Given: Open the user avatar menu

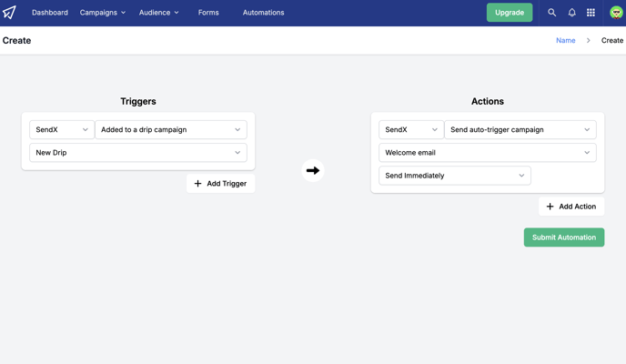Looking at the screenshot, I should pos(616,13).
